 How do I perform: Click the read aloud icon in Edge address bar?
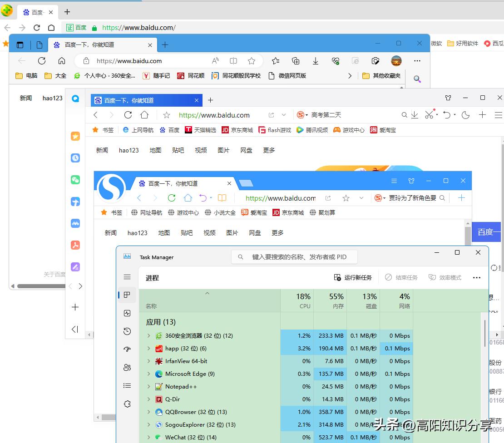[215, 61]
